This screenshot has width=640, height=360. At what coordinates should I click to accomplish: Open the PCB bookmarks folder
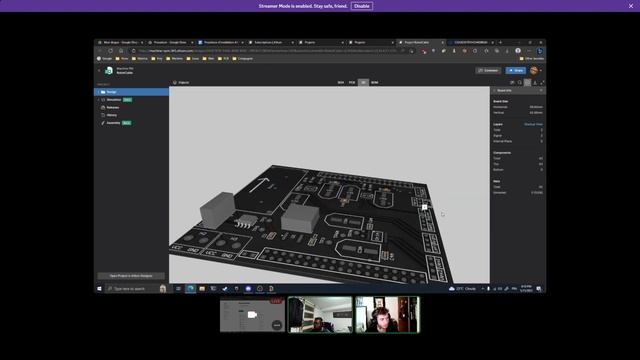click(223, 59)
